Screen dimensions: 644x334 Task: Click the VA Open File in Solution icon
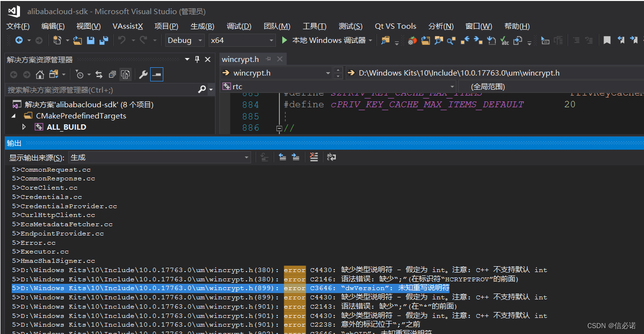pyautogui.click(x=426, y=40)
